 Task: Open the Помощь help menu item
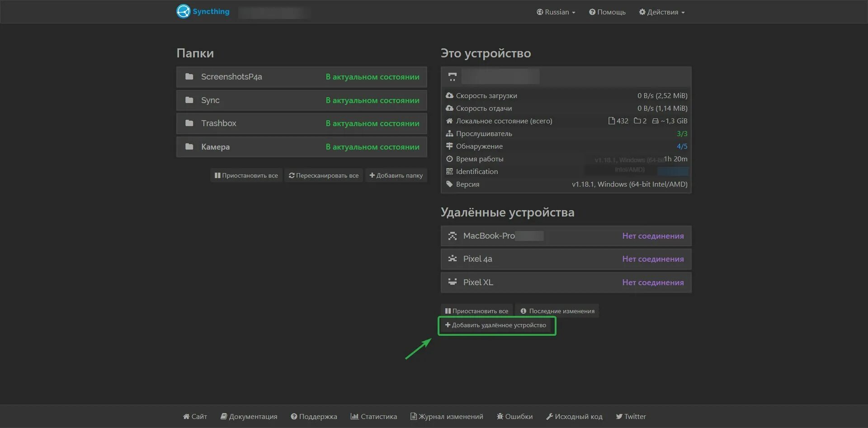tap(607, 12)
